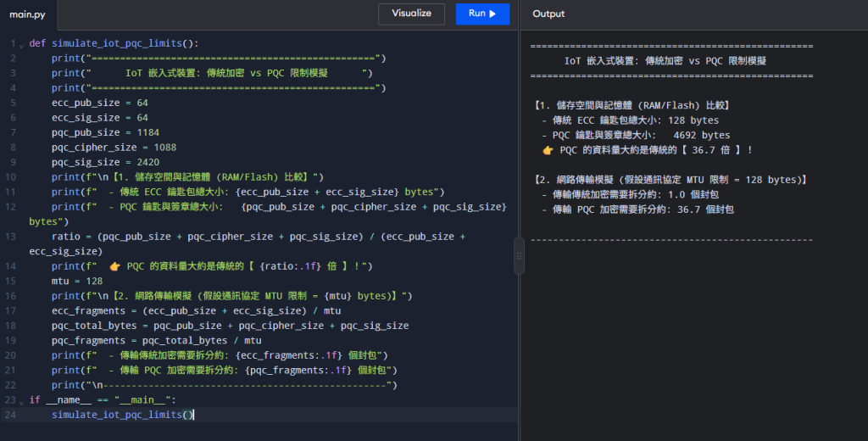Click output text '128 bytes' for ECC total

coord(693,120)
